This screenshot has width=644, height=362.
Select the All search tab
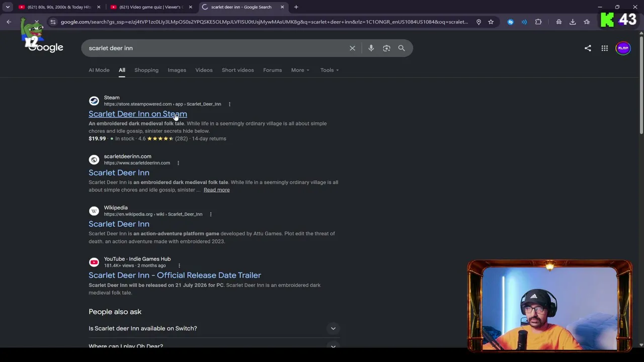point(122,70)
